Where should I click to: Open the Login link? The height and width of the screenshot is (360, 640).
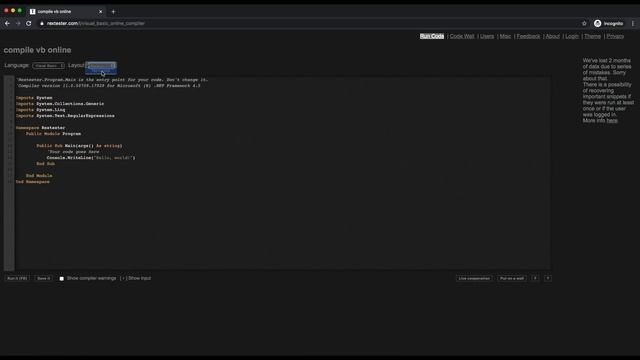coord(572,36)
